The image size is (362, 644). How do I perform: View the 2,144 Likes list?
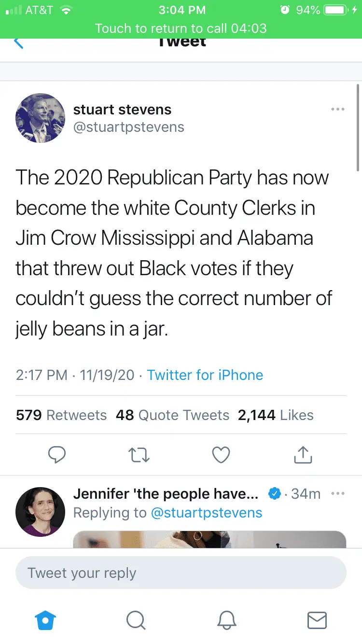276,415
